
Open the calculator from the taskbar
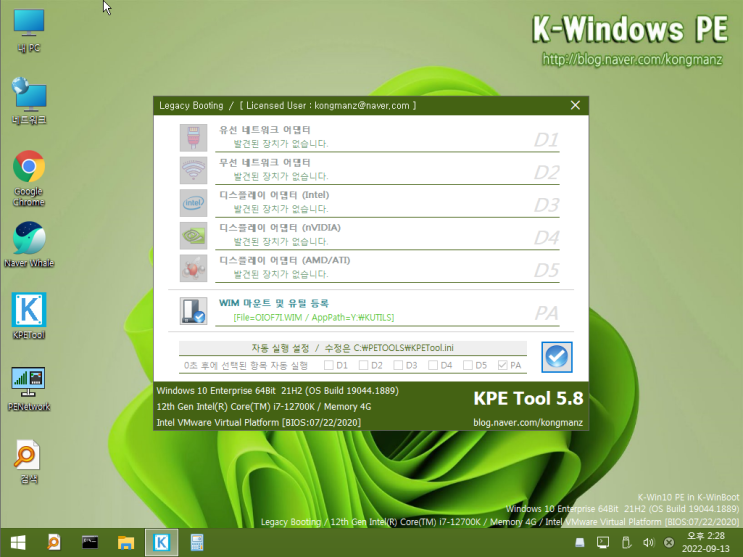tap(197, 542)
